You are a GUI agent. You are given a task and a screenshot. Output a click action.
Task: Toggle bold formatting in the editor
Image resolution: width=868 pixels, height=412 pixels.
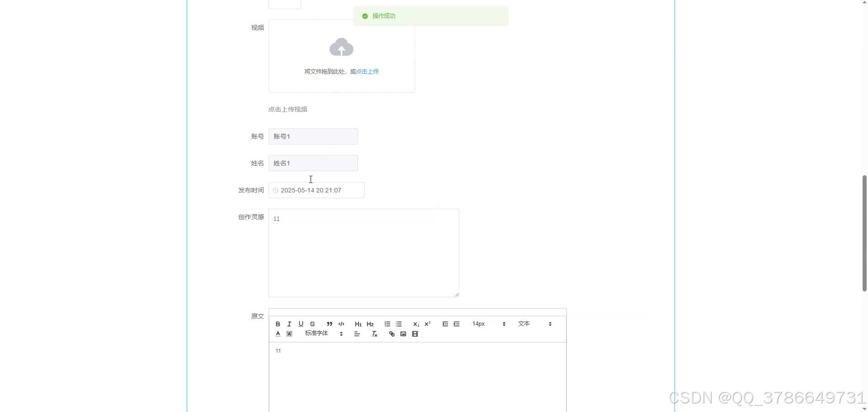(278, 324)
